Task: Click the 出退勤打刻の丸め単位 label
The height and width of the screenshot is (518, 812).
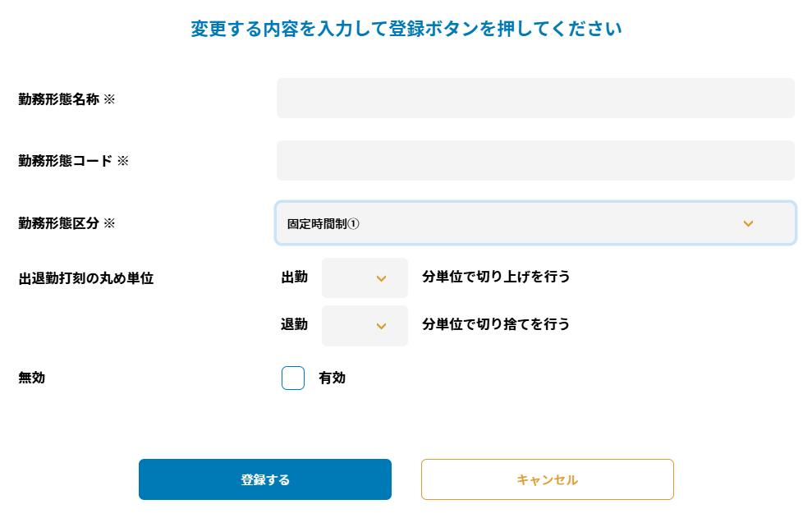Action: tap(86, 278)
